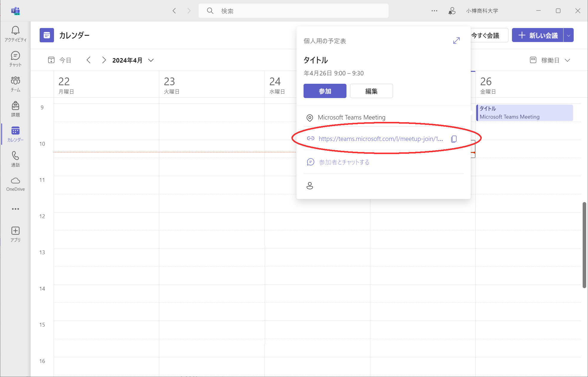
Task: Open the Teams (チーム) sidebar icon
Action: click(16, 84)
